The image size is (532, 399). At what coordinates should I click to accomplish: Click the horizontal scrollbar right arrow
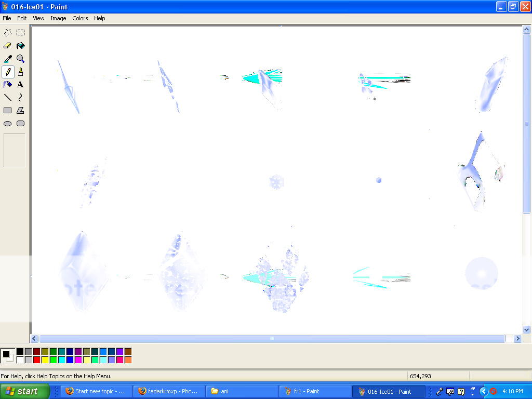pos(517,339)
